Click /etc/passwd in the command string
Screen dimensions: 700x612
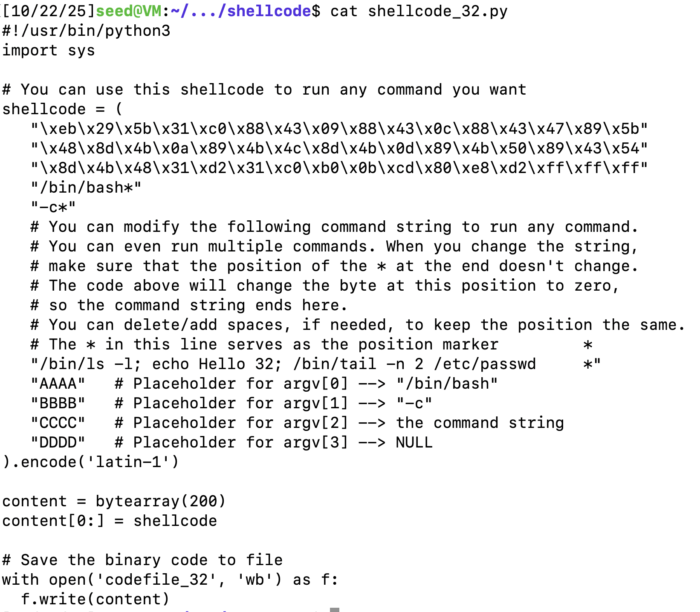485,364
